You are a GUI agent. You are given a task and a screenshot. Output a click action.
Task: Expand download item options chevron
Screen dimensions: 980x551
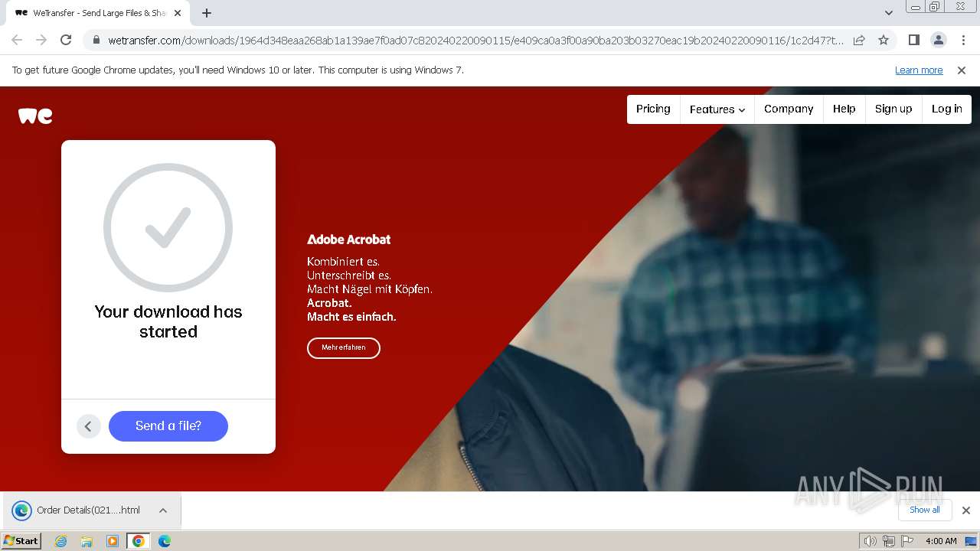(163, 510)
